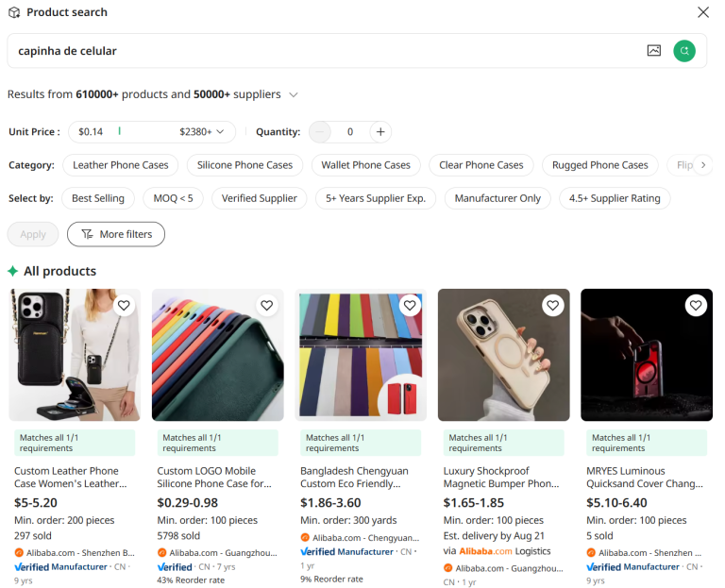Screen dimensions: 725x588
Task: Click the green unit price slider marker
Action: 119,131
